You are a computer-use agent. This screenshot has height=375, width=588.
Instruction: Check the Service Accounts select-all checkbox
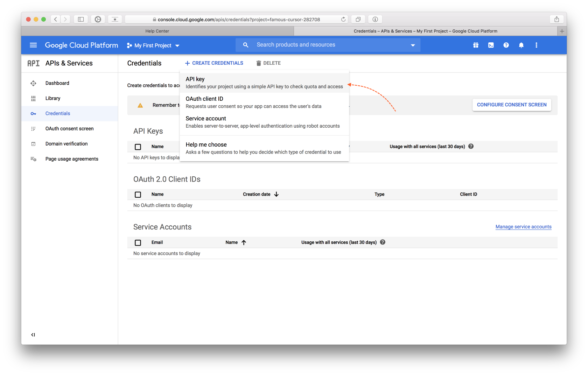[138, 242]
